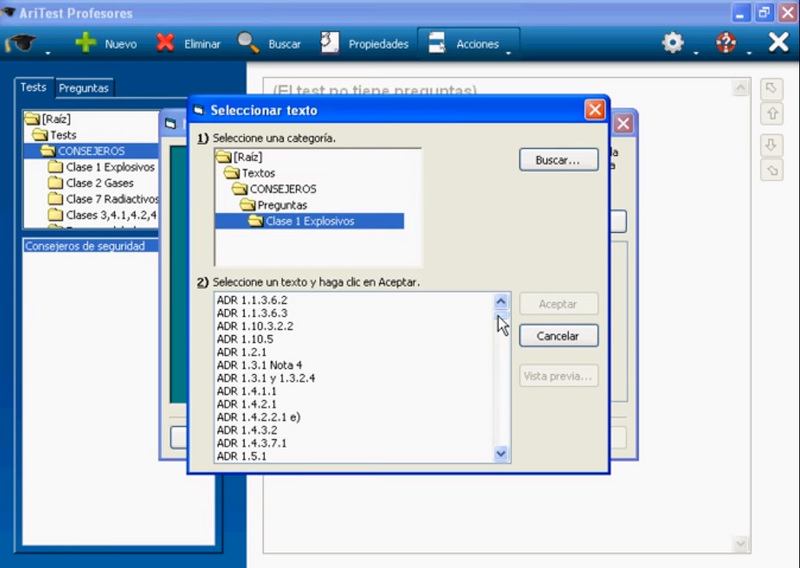Click move-down arrow icon at right
Image resolution: width=800 pixels, height=568 pixels.
click(771, 145)
